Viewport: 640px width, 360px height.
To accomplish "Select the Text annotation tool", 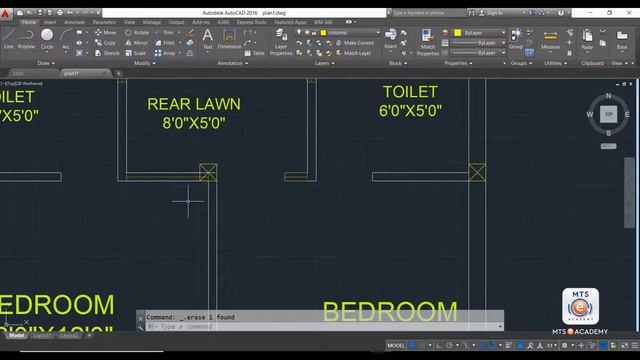I will tap(207, 39).
